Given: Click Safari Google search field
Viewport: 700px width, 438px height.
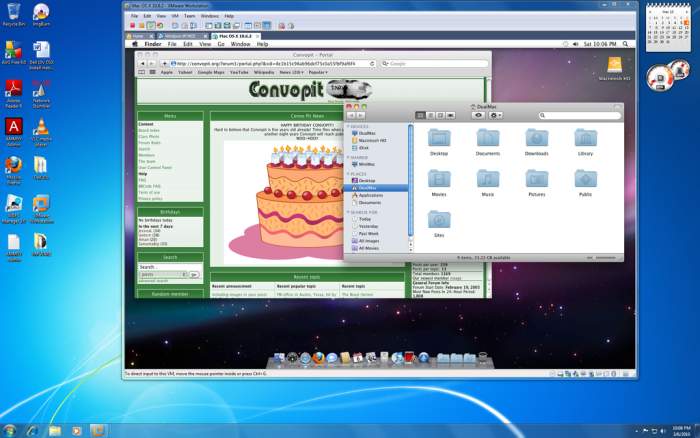Looking at the screenshot, I should click(434, 64).
